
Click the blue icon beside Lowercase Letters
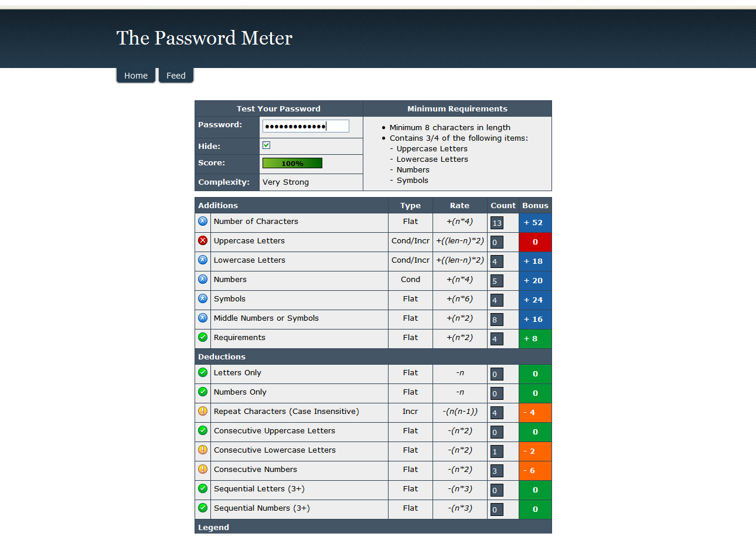point(203,260)
